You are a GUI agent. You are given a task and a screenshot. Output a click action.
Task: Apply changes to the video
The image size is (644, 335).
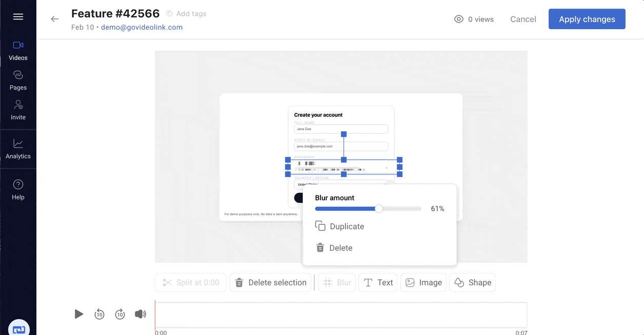coord(587,19)
